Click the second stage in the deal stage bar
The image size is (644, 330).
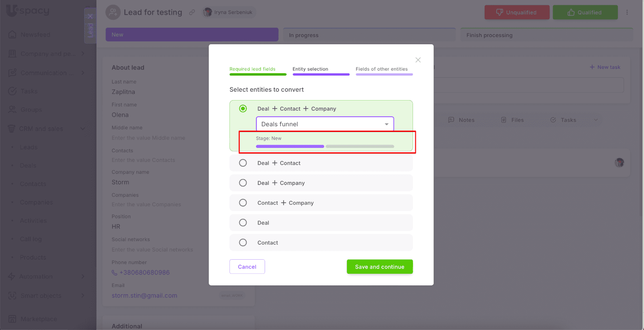pos(360,146)
